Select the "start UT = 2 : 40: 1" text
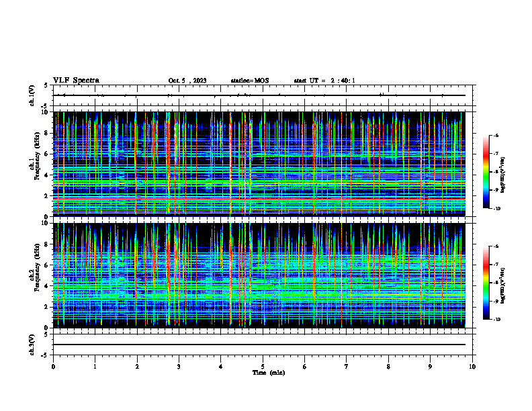Image resolution: width=532 pixels, height=411 pixels. point(324,81)
